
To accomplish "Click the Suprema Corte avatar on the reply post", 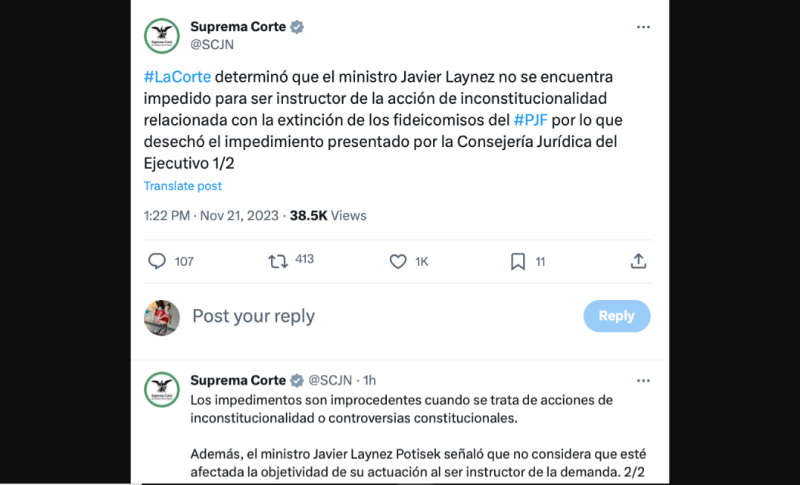I will point(162,390).
